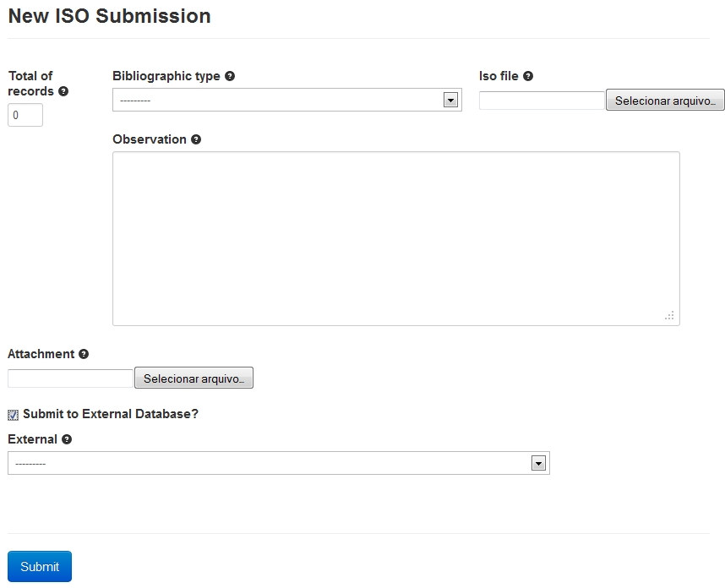The height and width of the screenshot is (588, 725).
Task: Select Iso file with Selecionar arquivo button
Action: pyautogui.click(x=665, y=101)
